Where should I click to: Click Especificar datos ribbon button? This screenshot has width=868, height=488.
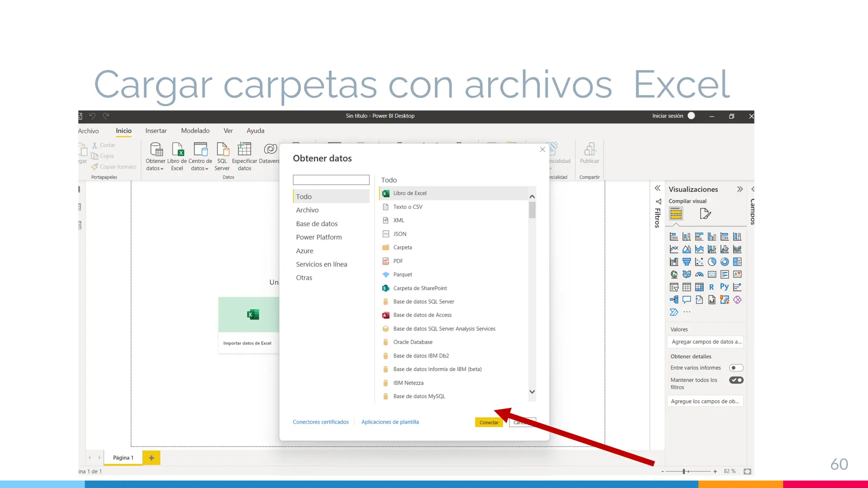[x=245, y=156]
